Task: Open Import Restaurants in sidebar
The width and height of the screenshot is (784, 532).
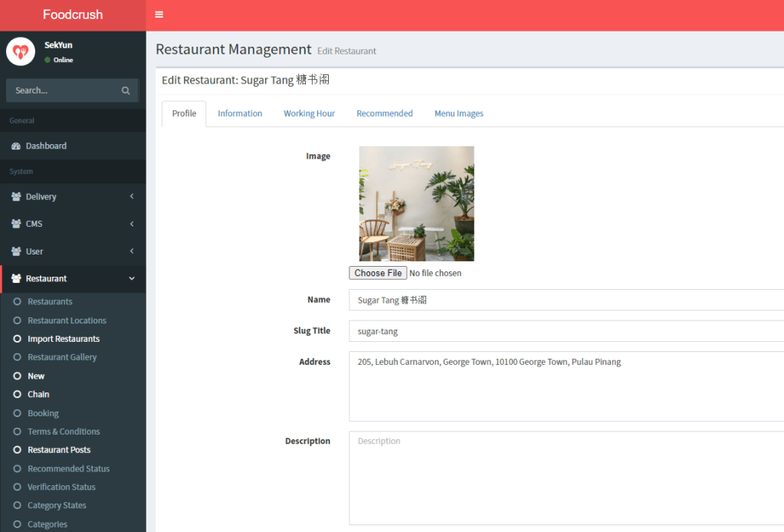Action: point(63,339)
